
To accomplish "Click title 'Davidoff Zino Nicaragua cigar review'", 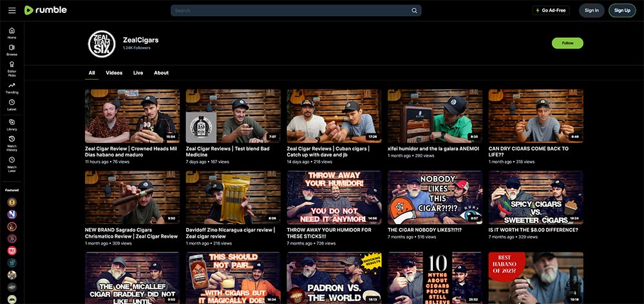I will click(231, 233).
